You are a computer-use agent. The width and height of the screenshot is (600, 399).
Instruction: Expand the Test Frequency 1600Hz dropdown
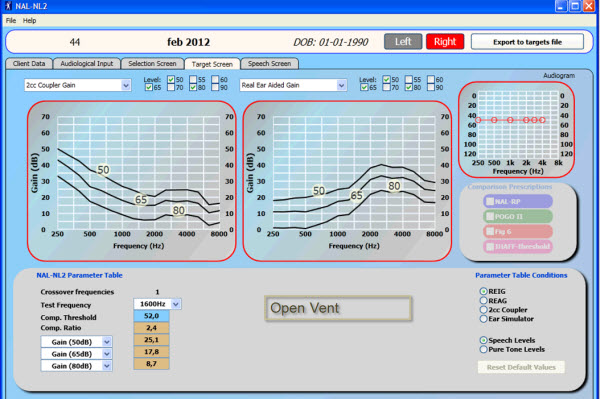157,304
